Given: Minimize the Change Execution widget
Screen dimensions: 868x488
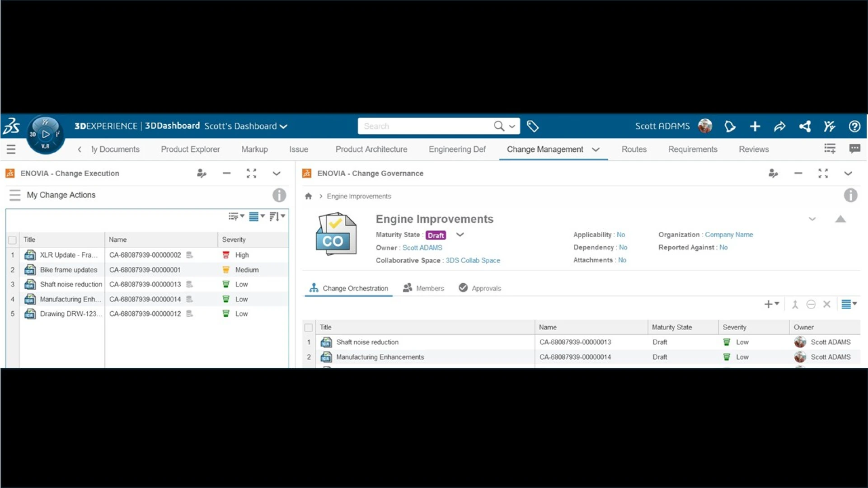Looking at the screenshot, I should (226, 174).
